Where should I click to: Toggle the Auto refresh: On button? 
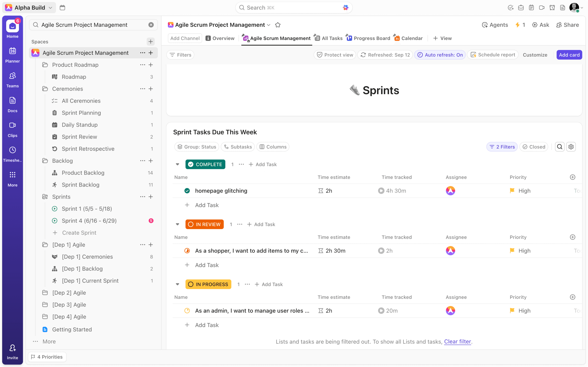pos(440,55)
